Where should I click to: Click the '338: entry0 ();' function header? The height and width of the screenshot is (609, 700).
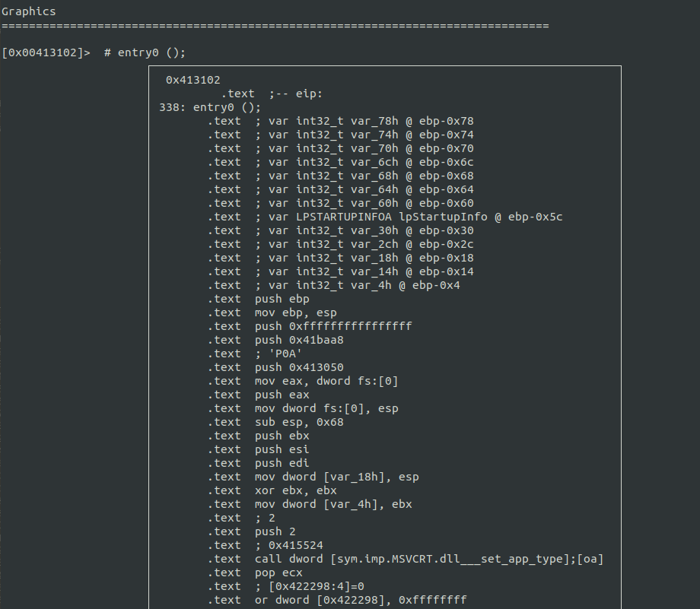click(210, 107)
